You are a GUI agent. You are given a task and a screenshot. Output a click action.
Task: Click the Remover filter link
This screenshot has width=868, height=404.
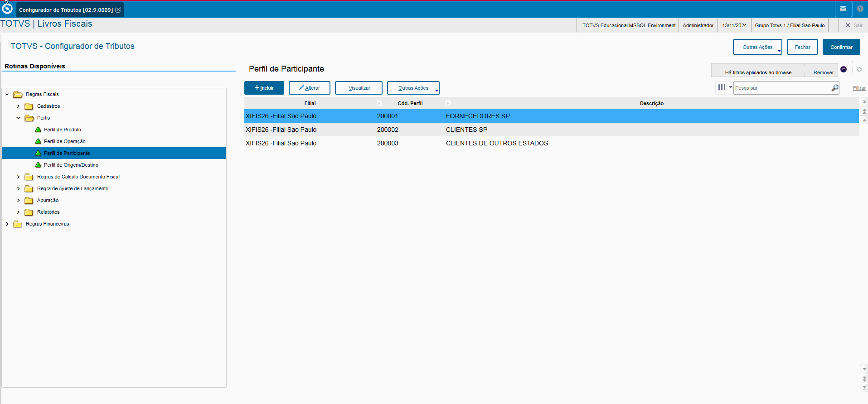click(x=824, y=72)
